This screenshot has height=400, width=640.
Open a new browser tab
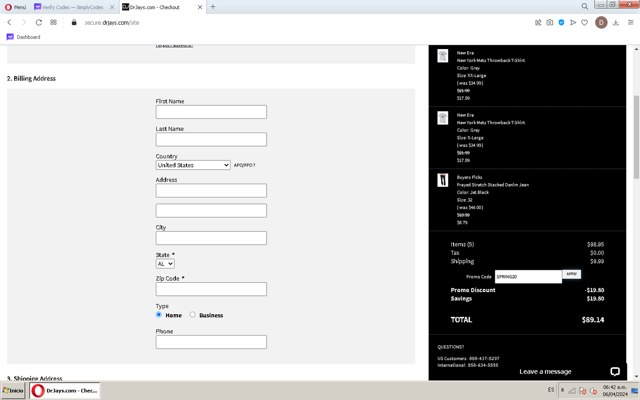pos(213,7)
